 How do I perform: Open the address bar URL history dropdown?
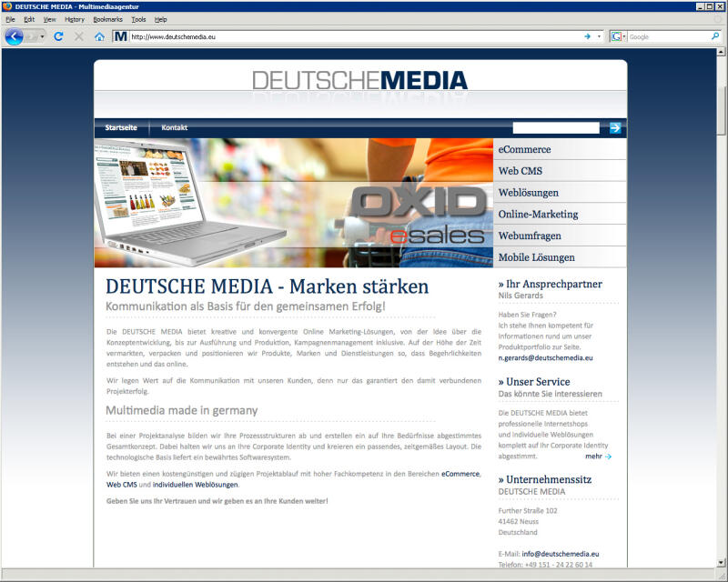(599, 38)
